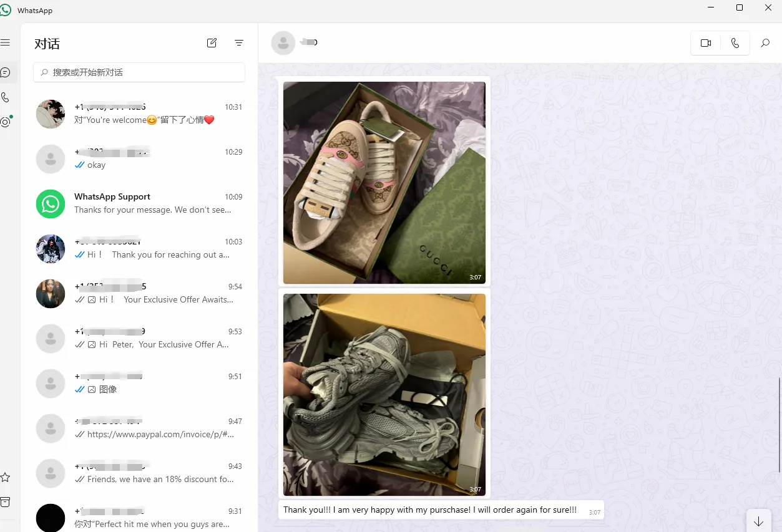Start a video call

click(706, 43)
